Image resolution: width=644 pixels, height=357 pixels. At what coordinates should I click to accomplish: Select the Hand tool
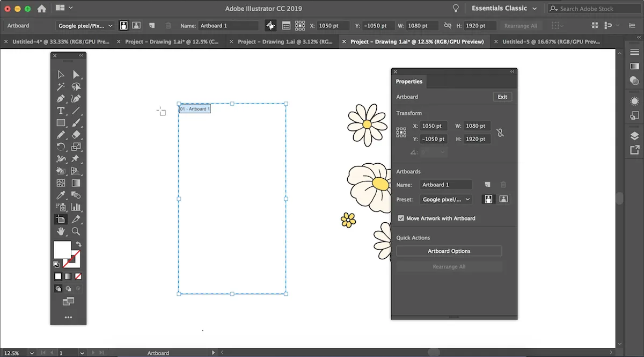click(61, 231)
